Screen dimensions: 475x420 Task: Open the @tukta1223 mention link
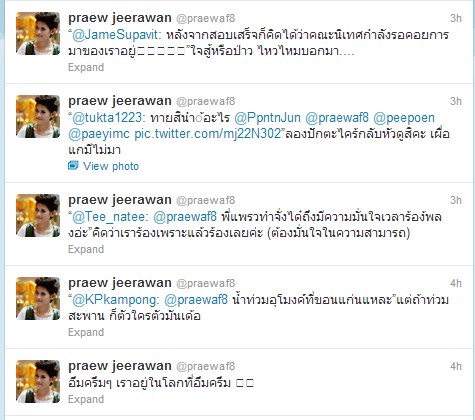click(x=109, y=118)
